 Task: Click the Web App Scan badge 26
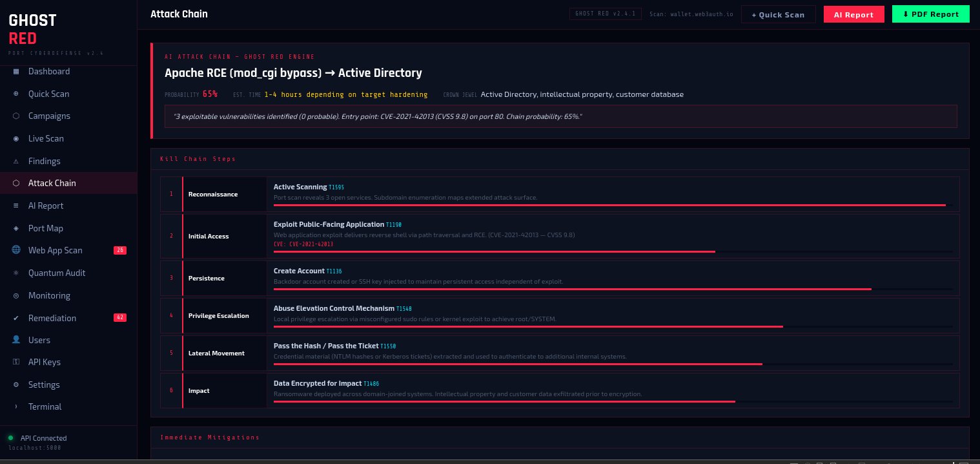coord(120,250)
